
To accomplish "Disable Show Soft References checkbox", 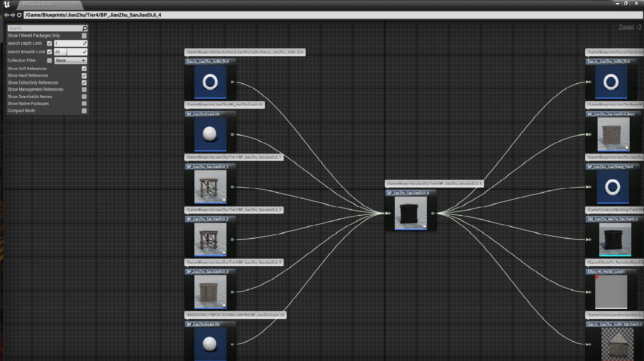I will click(x=84, y=69).
